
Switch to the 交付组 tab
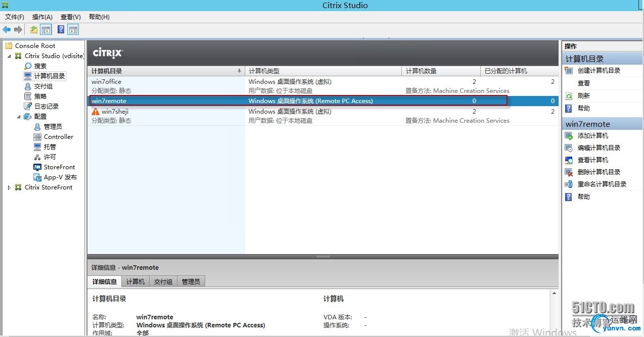coord(163,281)
